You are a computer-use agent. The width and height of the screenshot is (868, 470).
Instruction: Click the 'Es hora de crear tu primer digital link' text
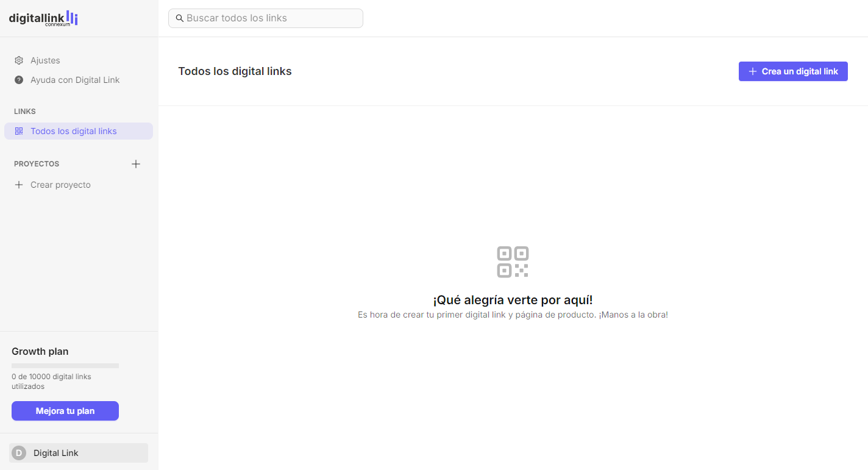click(x=513, y=315)
